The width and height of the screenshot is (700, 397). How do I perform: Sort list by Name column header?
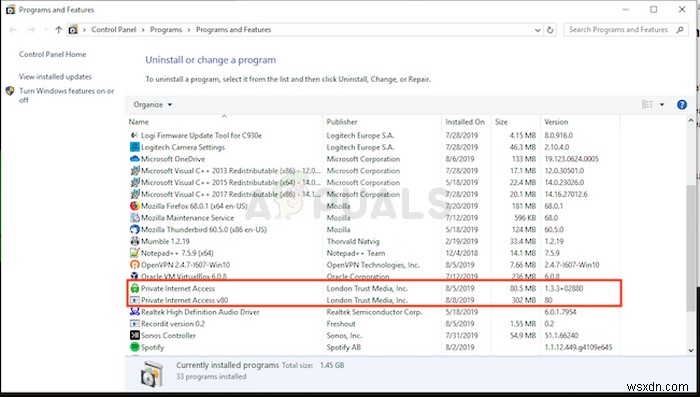click(x=224, y=121)
